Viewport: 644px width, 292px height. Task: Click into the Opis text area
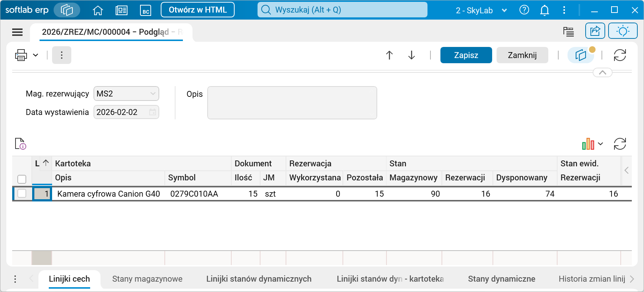[x=292, y=103]
